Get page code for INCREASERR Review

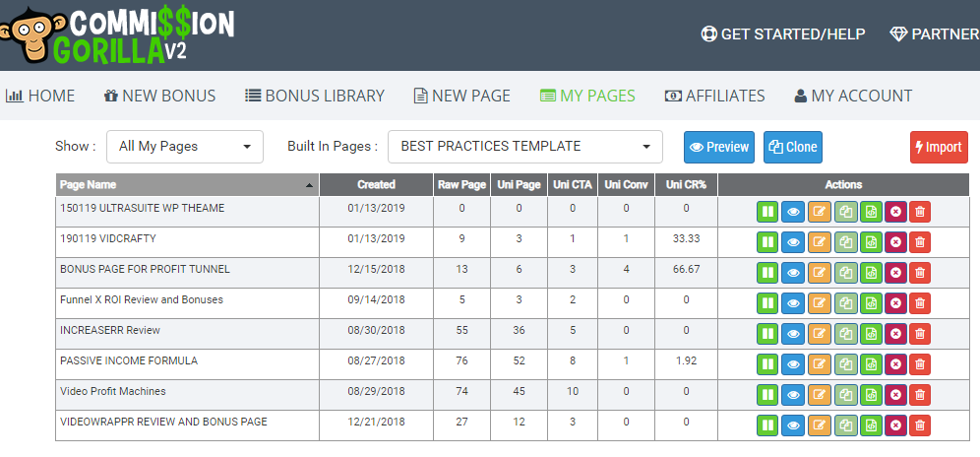point(871,334)
